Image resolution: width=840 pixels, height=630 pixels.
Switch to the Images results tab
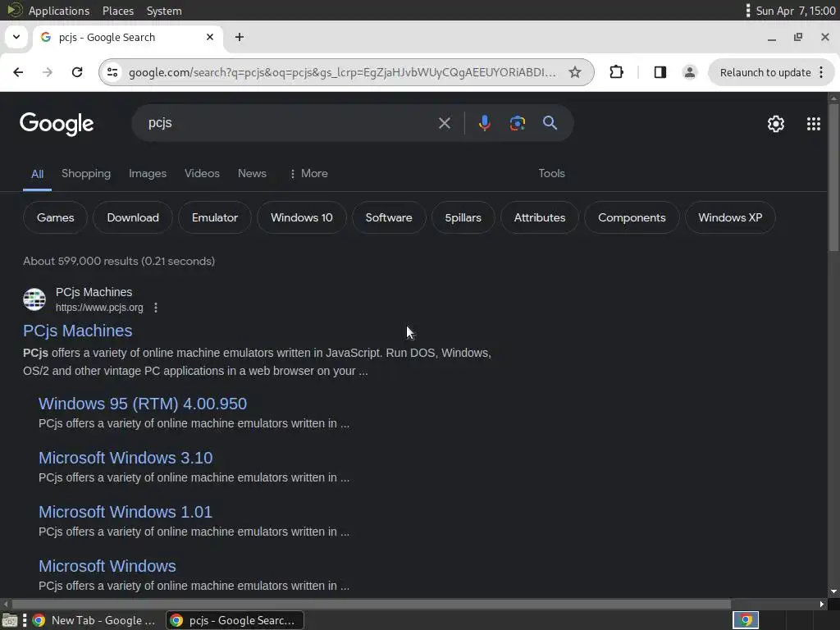pyautogui.click(x=148, y=174)
